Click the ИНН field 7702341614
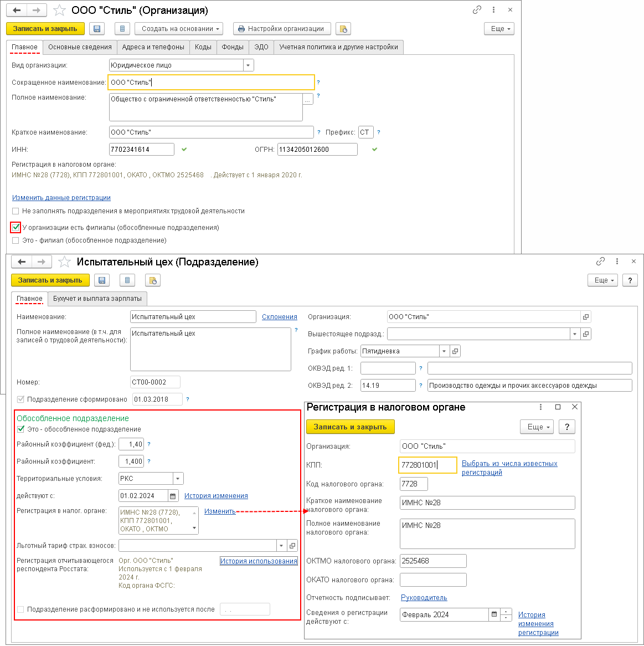The width and height of the screenshot is (644, 646). pyautogui.click(x=142, y=150)
